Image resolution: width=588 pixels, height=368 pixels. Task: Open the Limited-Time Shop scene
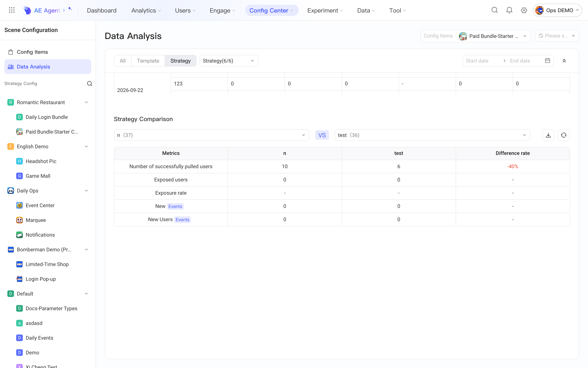(48, 264)
